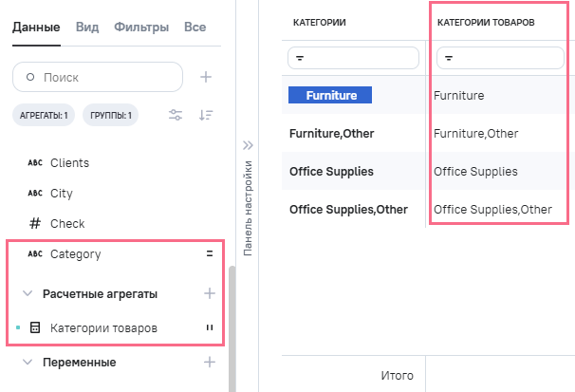Viewport: 575px width, 392px height.
Task: Click the Категории товаров column header
Action: 486,20
